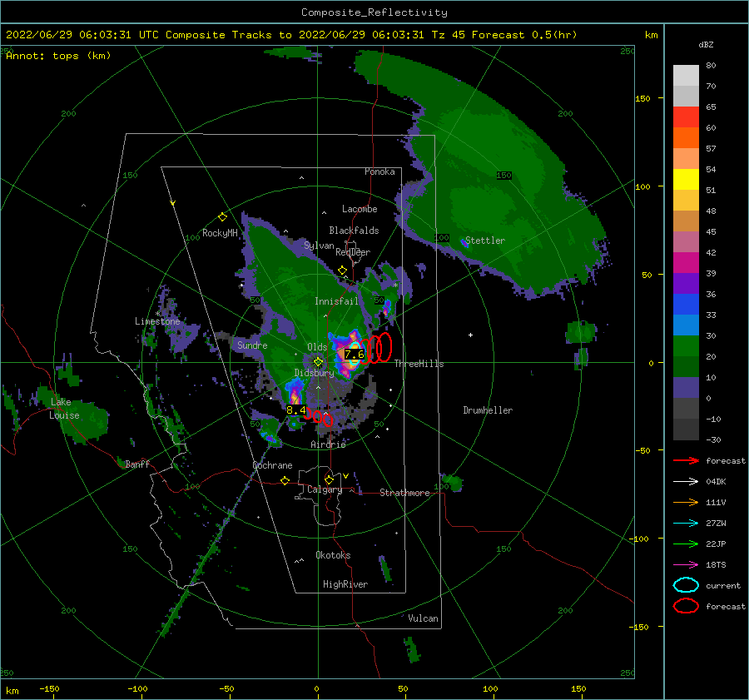Screen dimensions: 749x700
Task: Click the Limestone label on map
Action: point(157,321)
